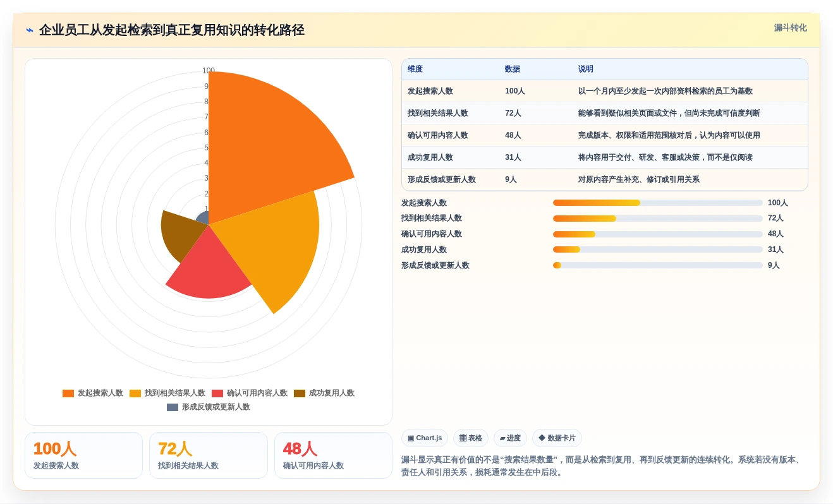This screenshot has width=833, height=504.
Task: Click the 进度 tag chip
Action: (x=510, y=438)
